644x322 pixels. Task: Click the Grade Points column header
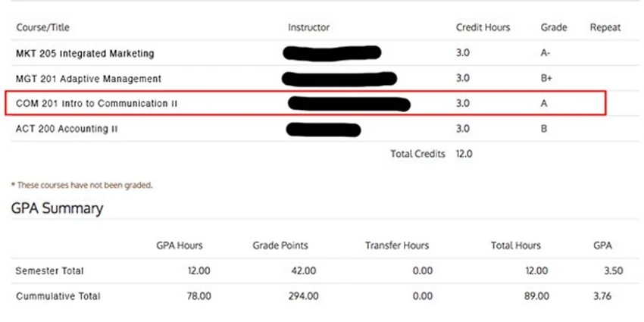[280, 245]
